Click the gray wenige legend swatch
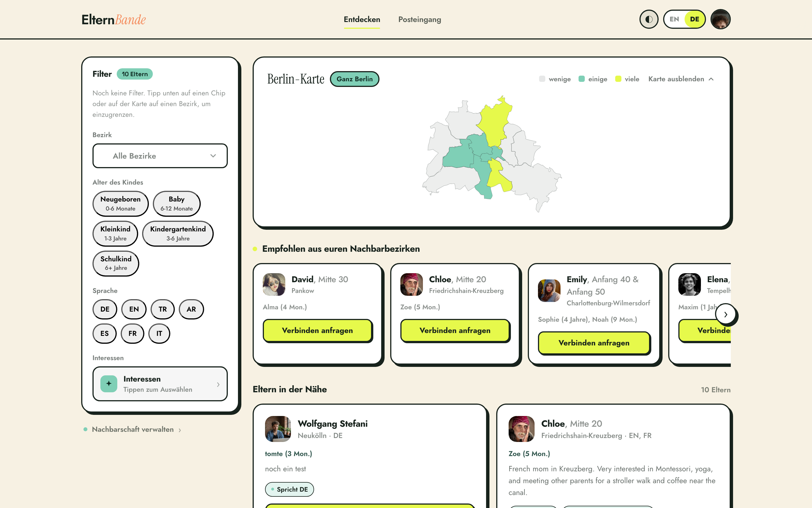 542,79
